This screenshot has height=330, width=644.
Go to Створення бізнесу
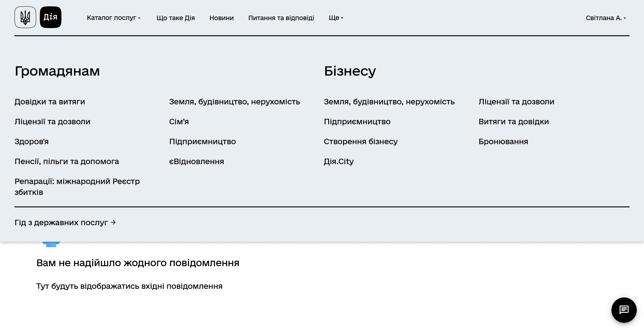[360, 141]
